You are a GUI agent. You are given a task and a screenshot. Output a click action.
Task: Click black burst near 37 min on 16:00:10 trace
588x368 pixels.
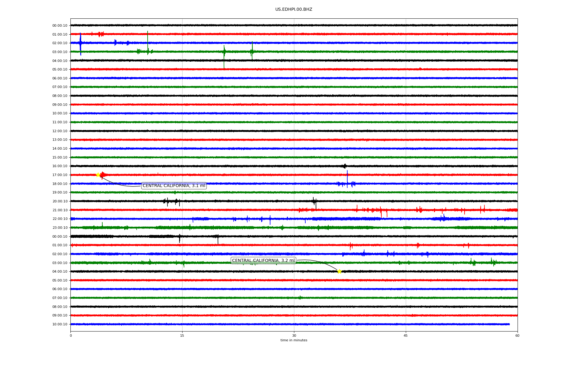[x=345, y=166]
